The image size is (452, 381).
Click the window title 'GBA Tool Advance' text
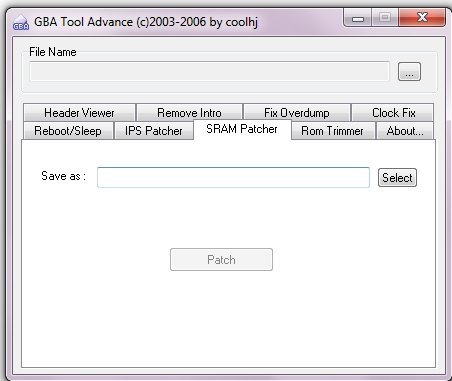click(83, 22)
